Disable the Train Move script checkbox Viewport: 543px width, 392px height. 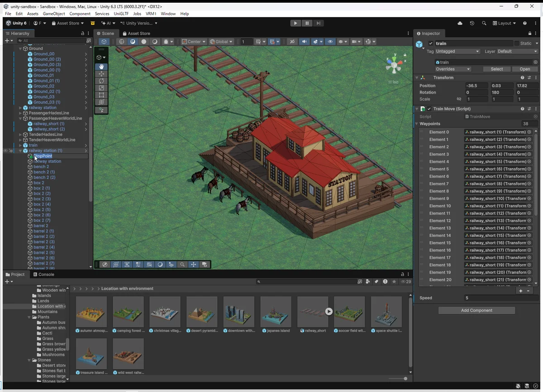click(x=429, y=109)
